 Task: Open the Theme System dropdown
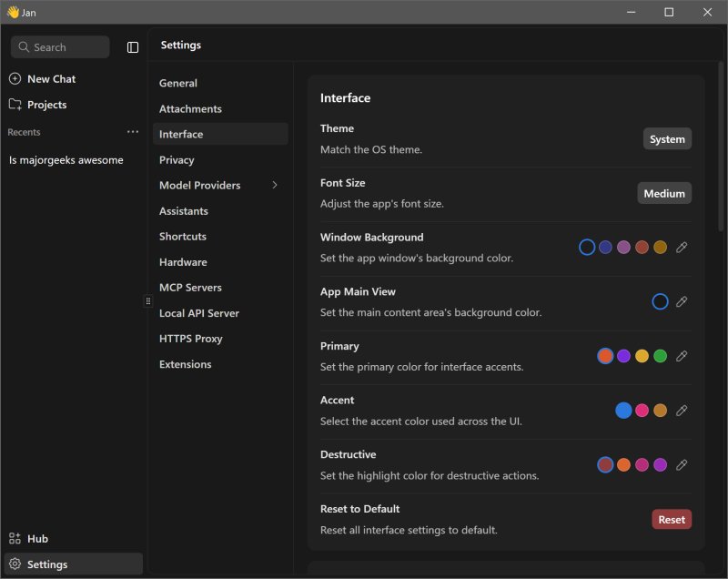pyautogui.click(x=667, y=139)
